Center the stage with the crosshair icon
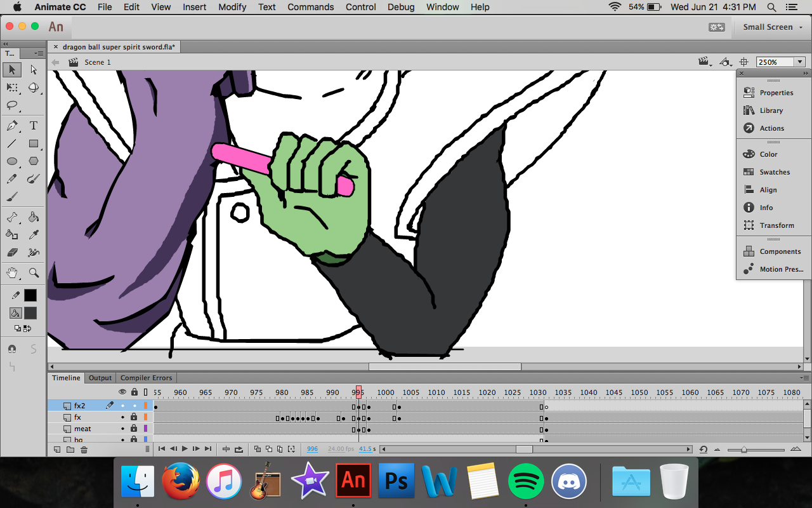 click(x=744, y=62)
